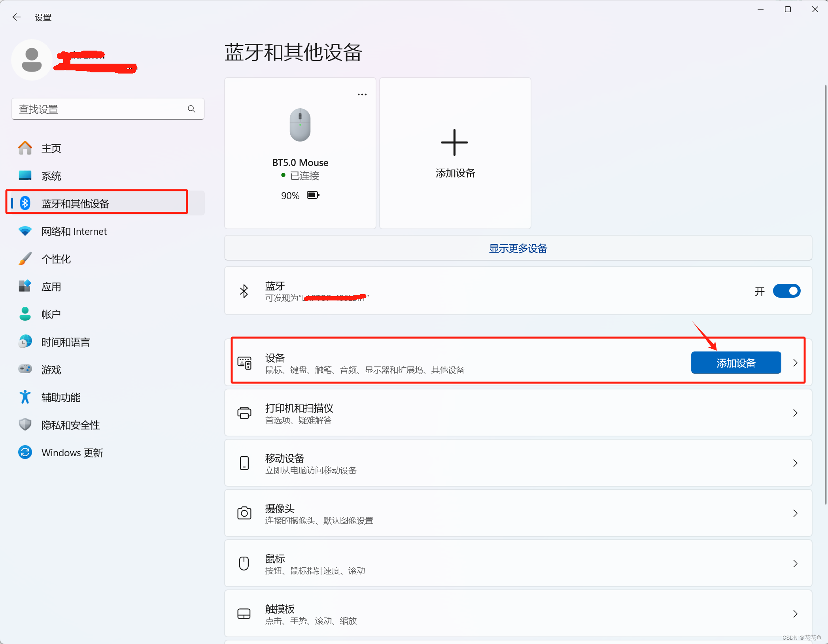Click the search magnifier icon
Screen dimensions: 828x644
tap(191, 109)
